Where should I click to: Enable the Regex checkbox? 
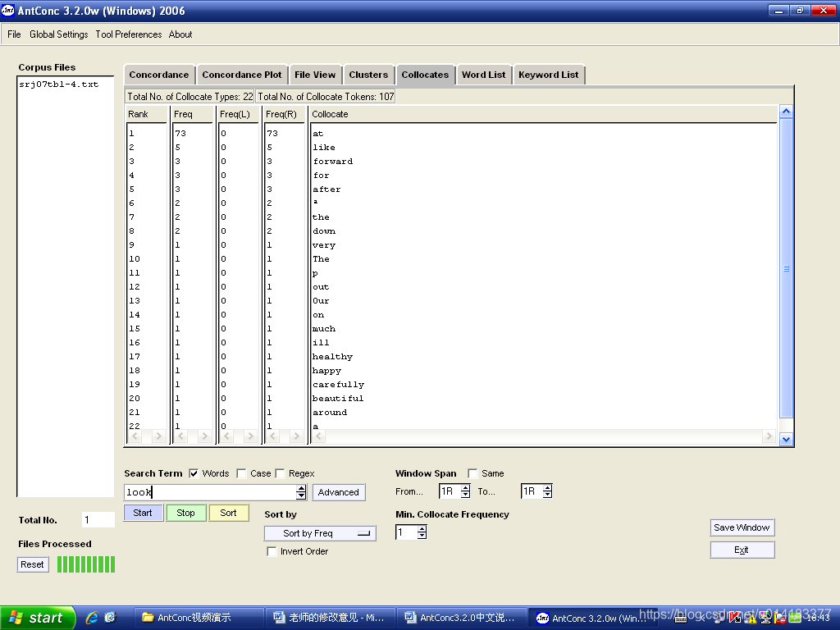280,473
